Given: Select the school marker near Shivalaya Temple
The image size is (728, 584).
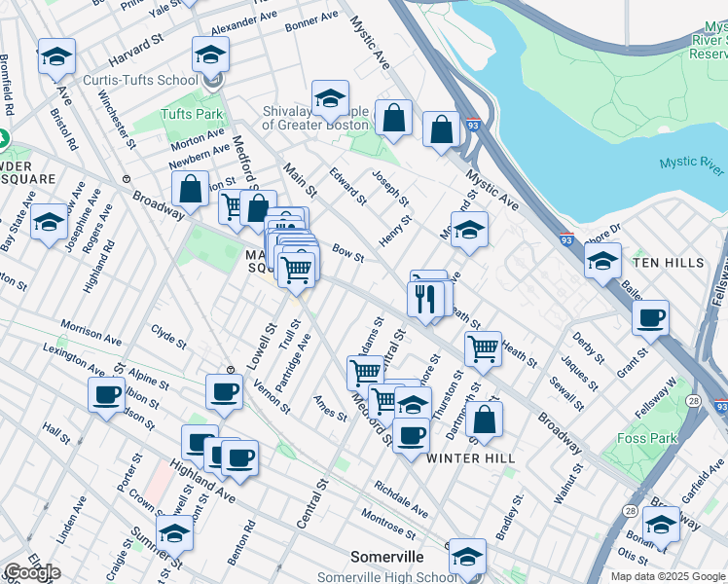Looking at the screenshot, I should [x=331, y=100].
